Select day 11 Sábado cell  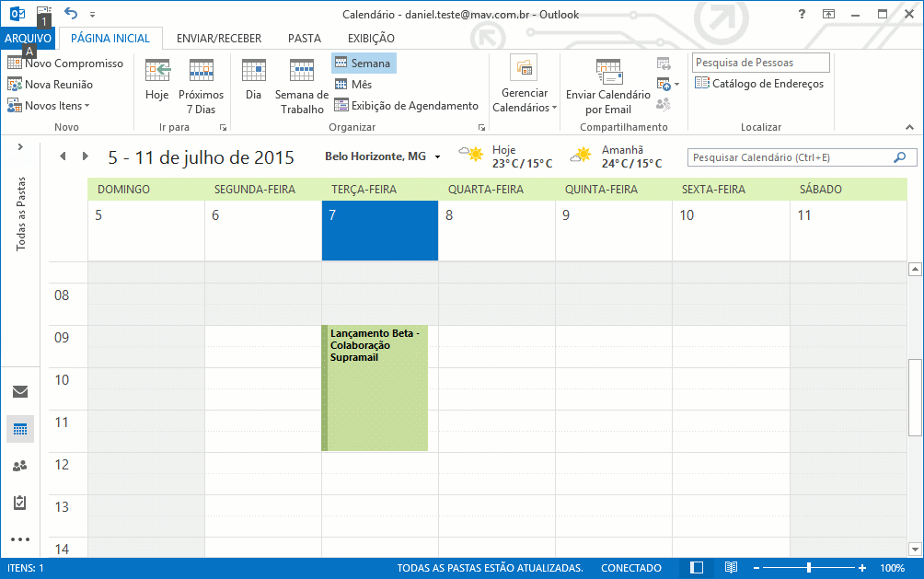coord(848,230)
